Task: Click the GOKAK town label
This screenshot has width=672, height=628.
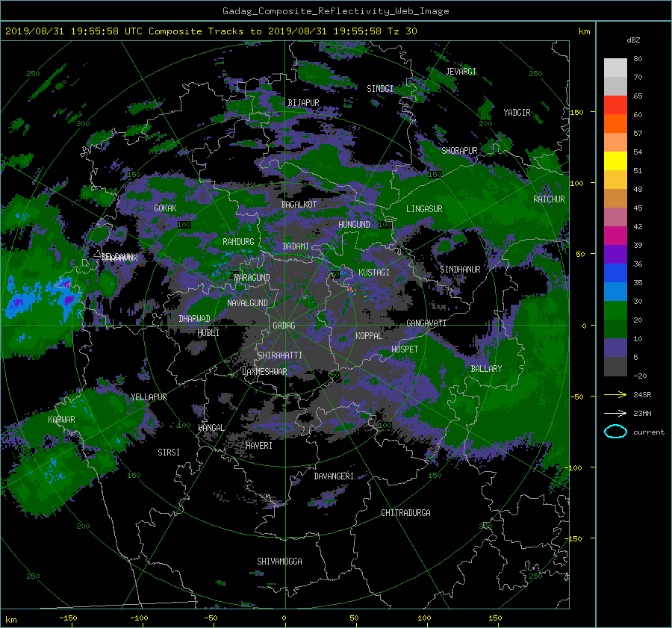Action: pos(166,208)
